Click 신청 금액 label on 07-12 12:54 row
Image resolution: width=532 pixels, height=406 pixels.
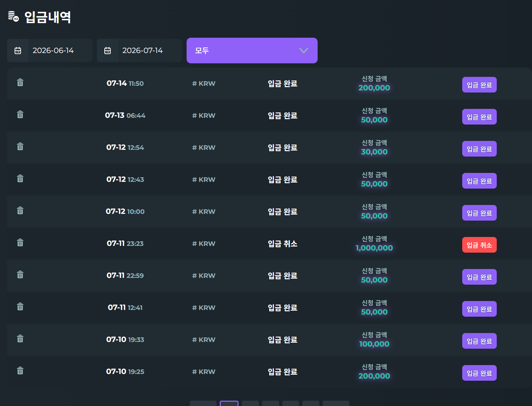pos(374,143)
